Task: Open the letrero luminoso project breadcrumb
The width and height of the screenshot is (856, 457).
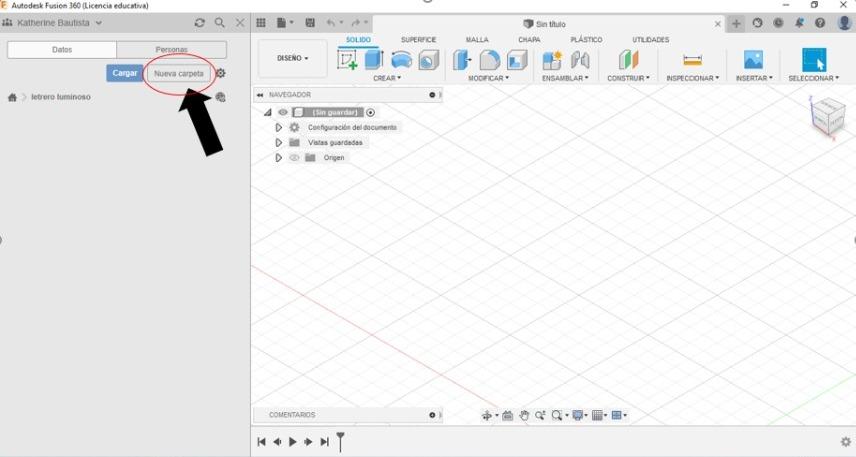Action: pyautogui.click(x=61, y=97)
